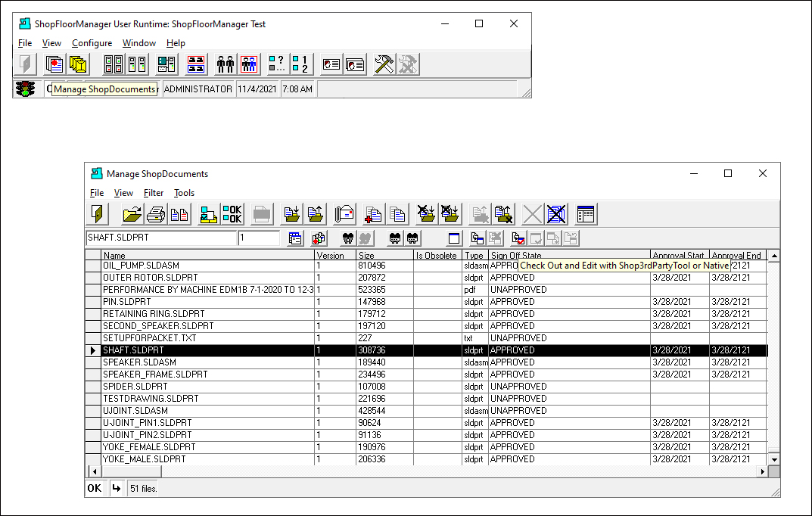
Task: Click the version number field showing 1
Action: tap(259, 238)
